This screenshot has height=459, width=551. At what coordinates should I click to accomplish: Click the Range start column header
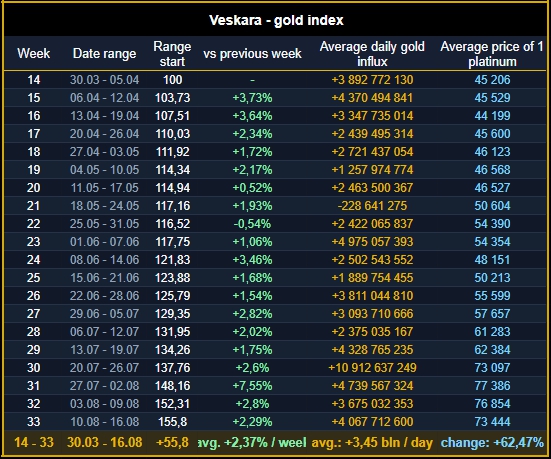coord(172,54)
